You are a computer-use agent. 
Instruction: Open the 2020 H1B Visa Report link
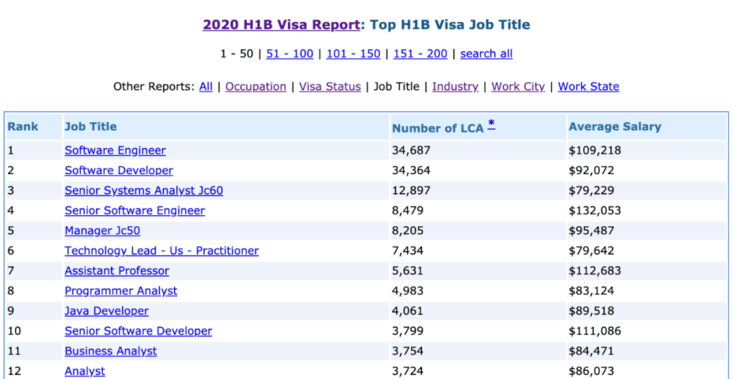click(281, 25)
